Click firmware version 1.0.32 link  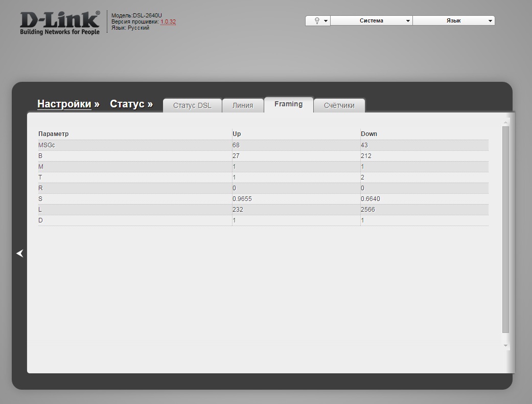168,21
